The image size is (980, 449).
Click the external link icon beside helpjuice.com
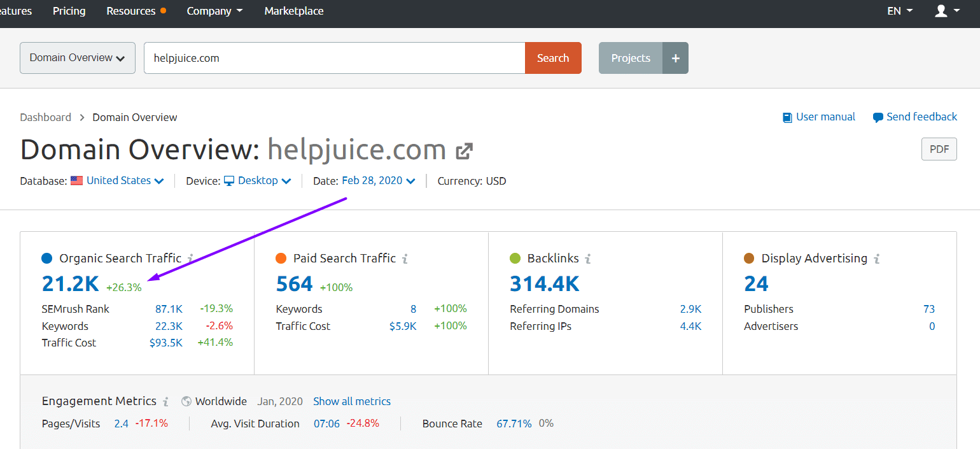tap(465, 151)
